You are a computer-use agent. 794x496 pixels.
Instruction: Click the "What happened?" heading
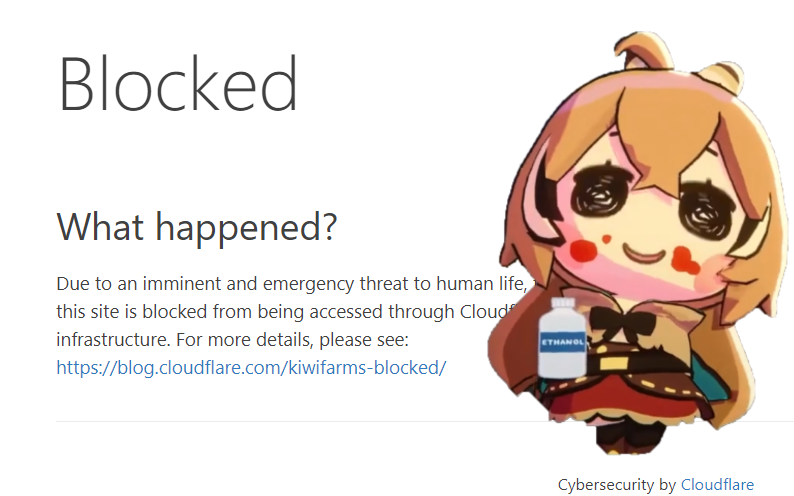[196, 227]
